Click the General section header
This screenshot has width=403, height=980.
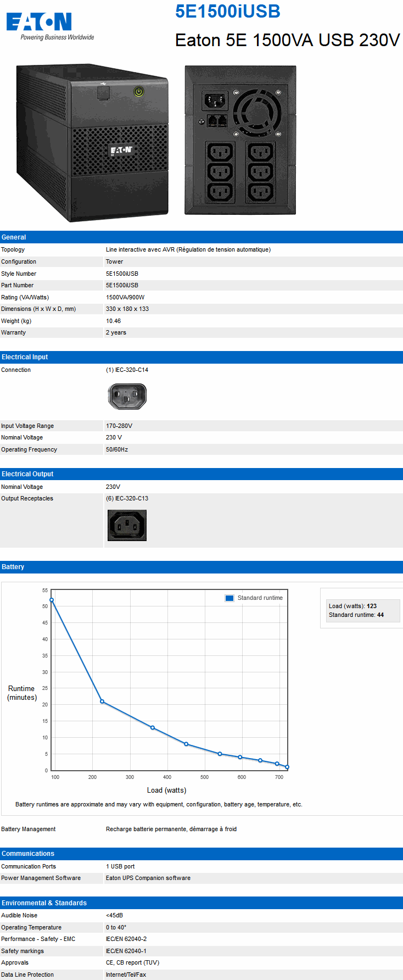click(14, 237)
